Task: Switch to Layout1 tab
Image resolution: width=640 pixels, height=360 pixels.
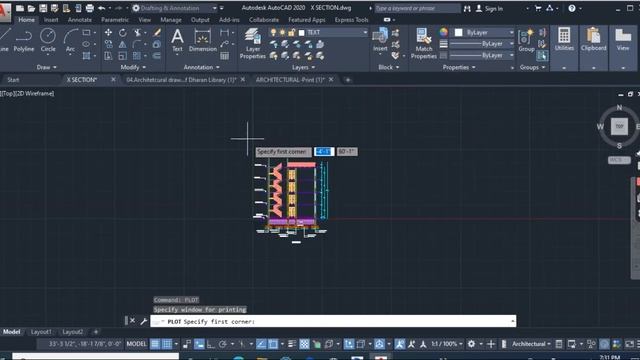Action: (41, 332)
